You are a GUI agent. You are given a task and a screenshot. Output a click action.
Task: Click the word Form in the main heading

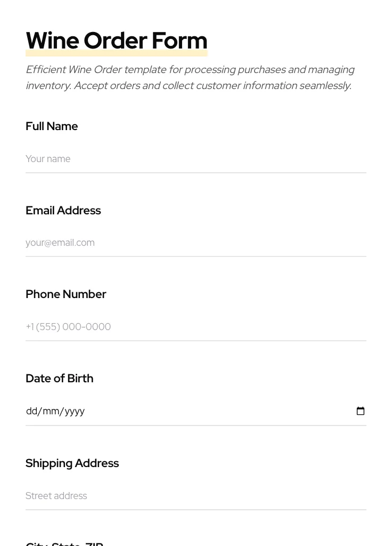tap(179, 41)
